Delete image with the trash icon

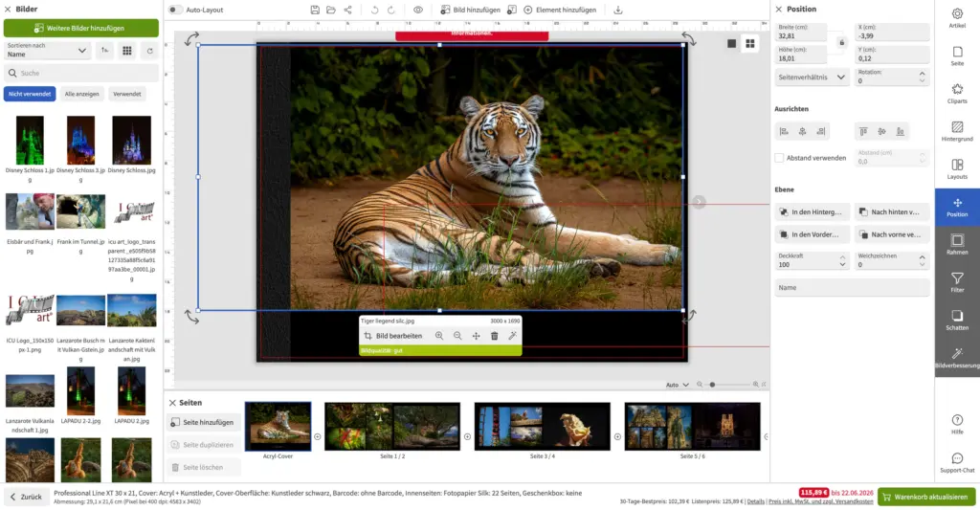click(495, 336)
